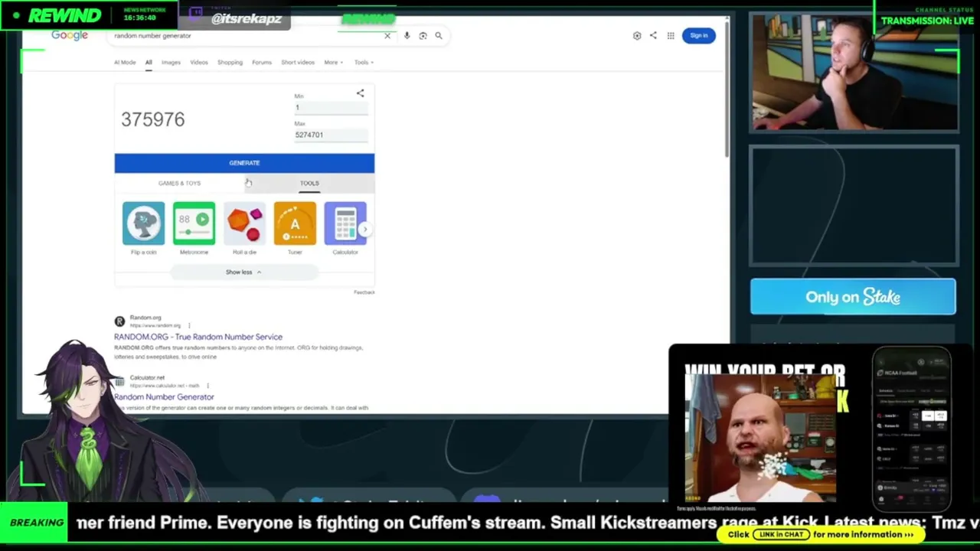This screenshot has height=551, width=980.
Task: Click the TRANSMISSION: LIVE status text
Action: click(927, 21)
